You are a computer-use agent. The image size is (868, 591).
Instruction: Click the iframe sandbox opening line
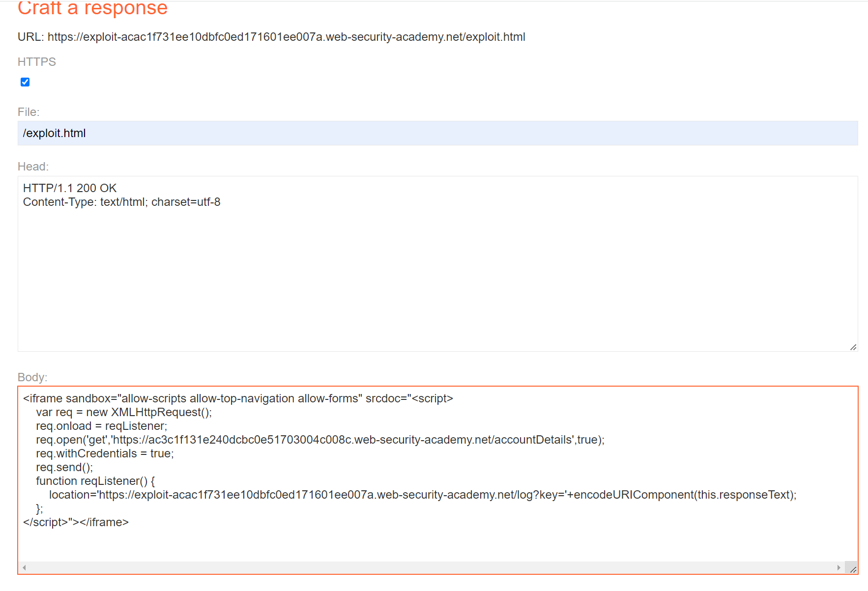click(x=238, y=398)
